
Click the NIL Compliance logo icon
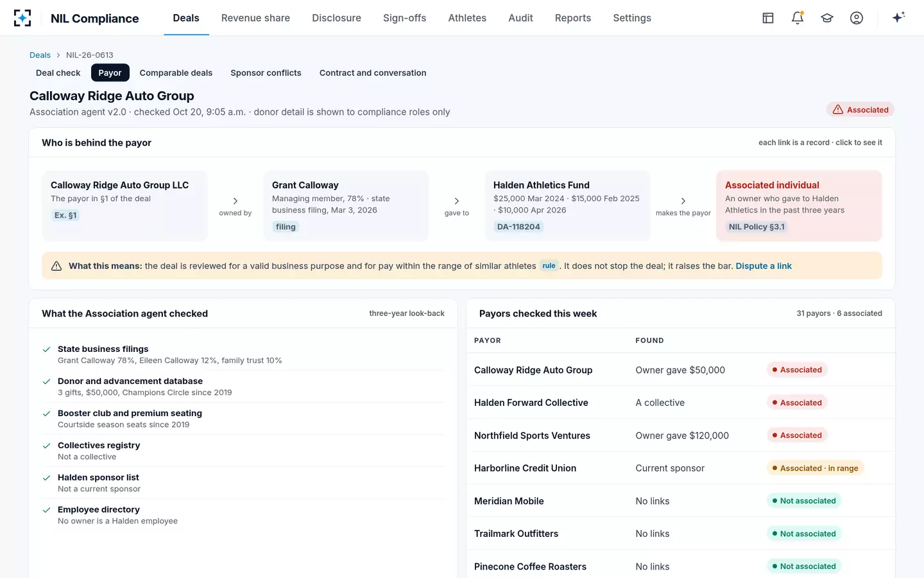click(x=22, y=18)
